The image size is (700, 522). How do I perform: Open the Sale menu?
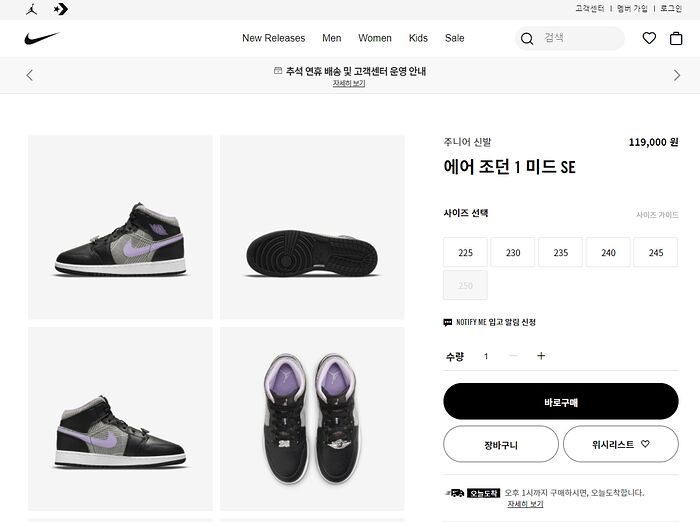coord(454,38)
